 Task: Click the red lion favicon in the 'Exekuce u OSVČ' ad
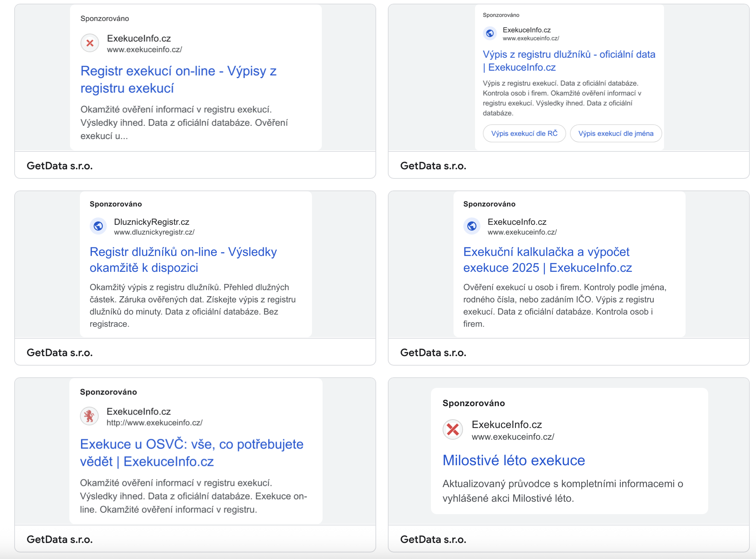click(x=89, y=416)
